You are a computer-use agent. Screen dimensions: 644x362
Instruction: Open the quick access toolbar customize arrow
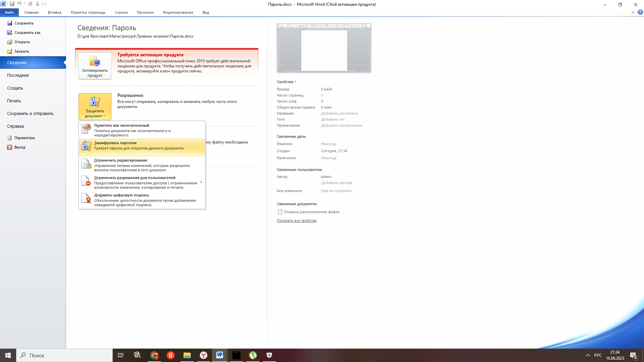(x=45, y=4)
